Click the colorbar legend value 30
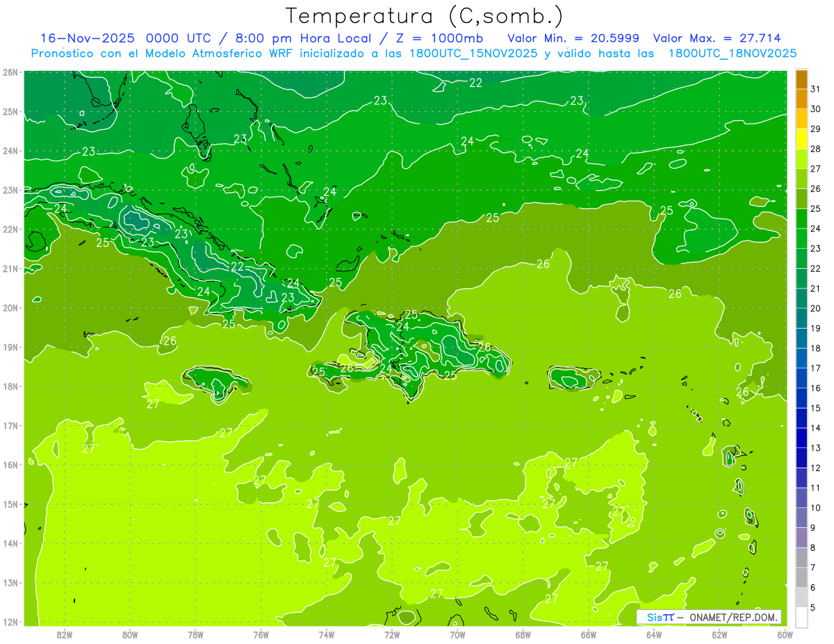Viewport: 834px width, 644px height. click(x=815, y=109)
